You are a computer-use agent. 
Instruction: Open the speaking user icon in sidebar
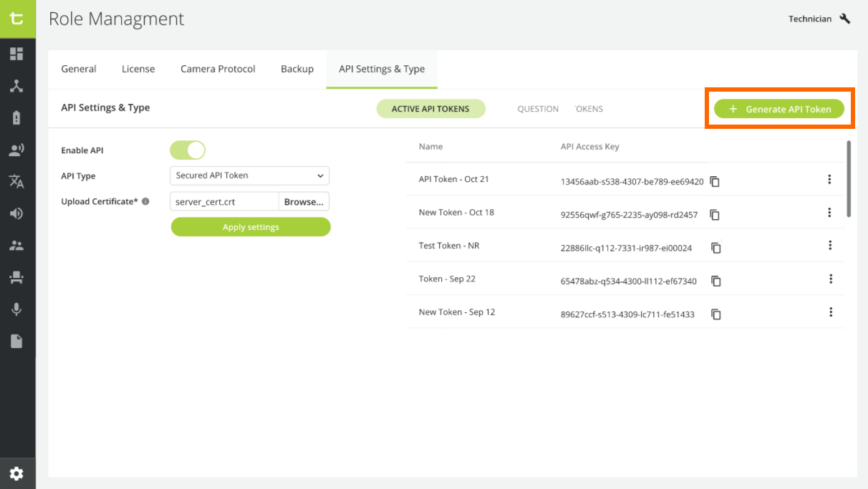(x=16, y=150)
